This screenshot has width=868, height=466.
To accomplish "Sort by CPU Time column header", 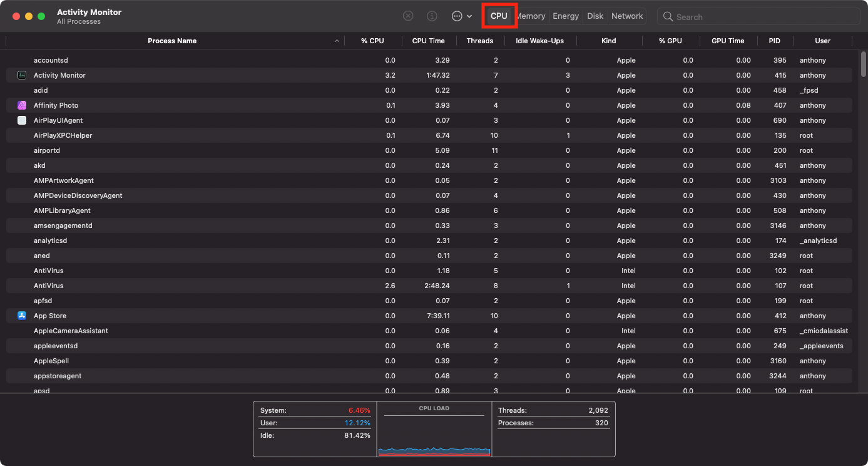I will click(429, 41).
